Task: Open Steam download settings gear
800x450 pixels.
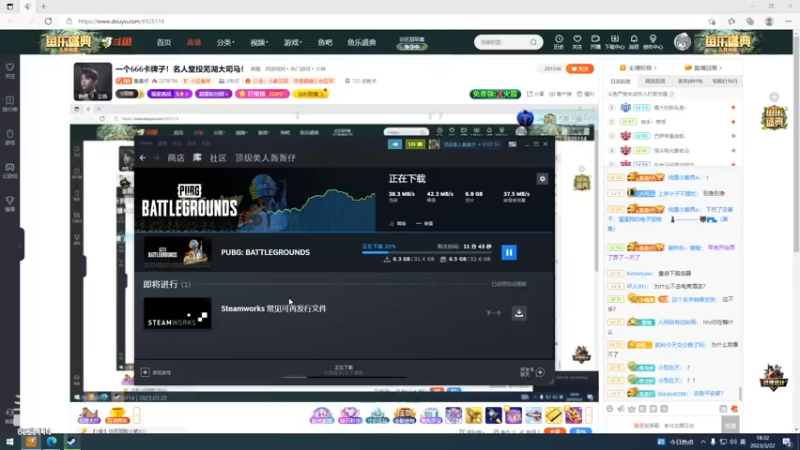Action: pyautogui.click(x=542, y=179)
